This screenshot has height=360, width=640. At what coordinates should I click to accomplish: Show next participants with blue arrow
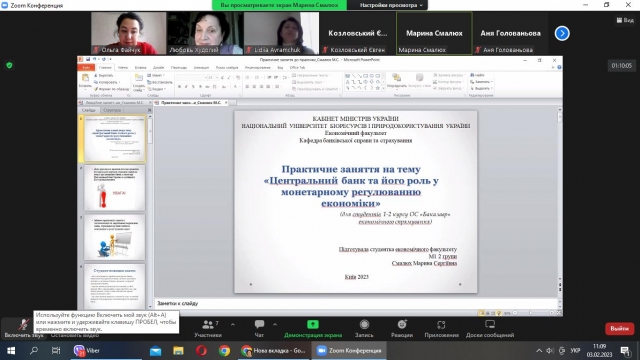562,33
